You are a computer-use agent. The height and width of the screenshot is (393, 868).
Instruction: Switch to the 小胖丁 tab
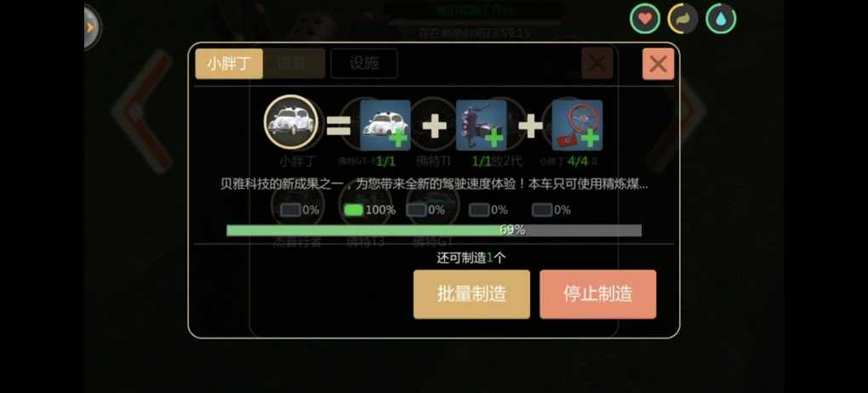(x=229, y=64)
